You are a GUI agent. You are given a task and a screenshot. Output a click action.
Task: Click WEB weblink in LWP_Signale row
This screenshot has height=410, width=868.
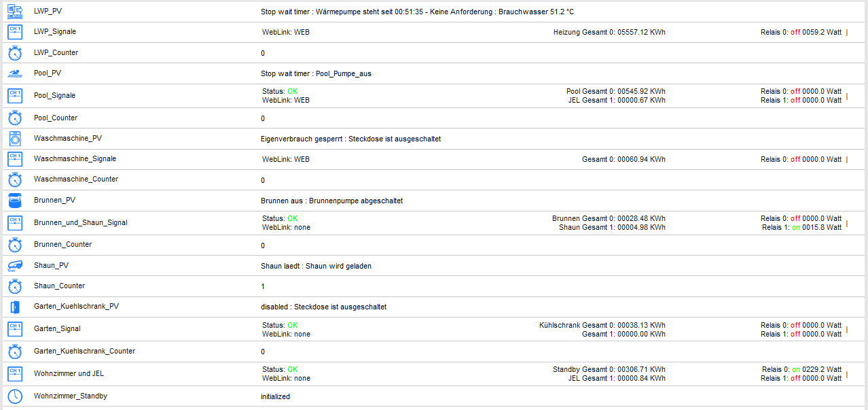(x=302, y=32)
